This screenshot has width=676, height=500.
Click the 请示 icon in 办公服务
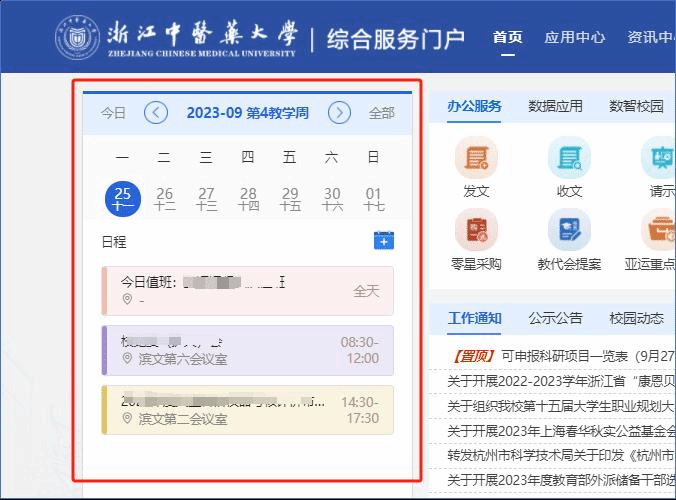pyautogui.click(x=660, y=158)
